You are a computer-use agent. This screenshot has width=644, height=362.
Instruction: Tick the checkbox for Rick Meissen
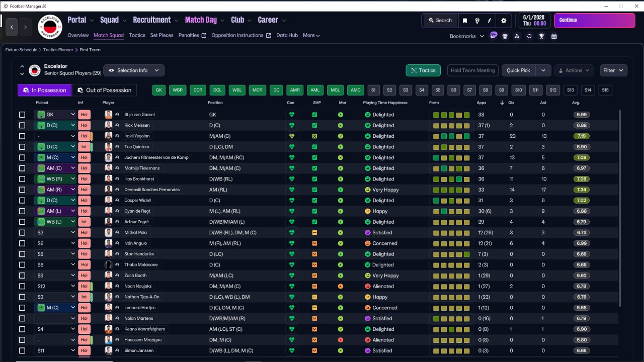coord(22,125)
